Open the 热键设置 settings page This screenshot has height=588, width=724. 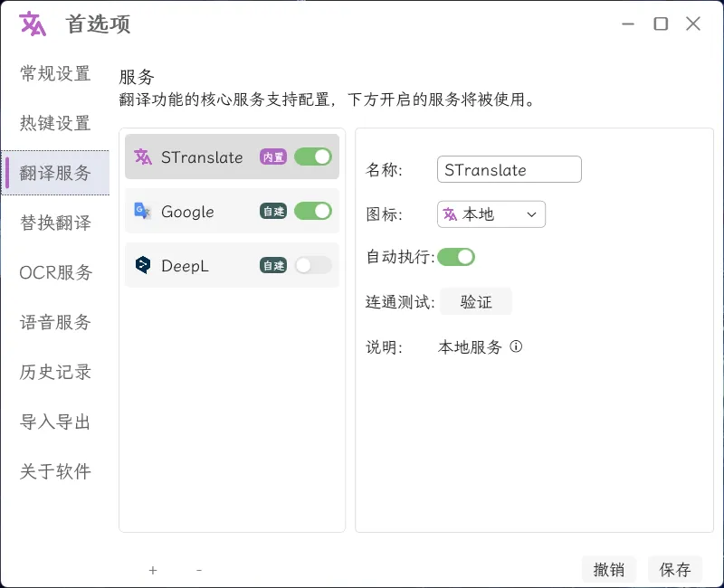(54, 123)
